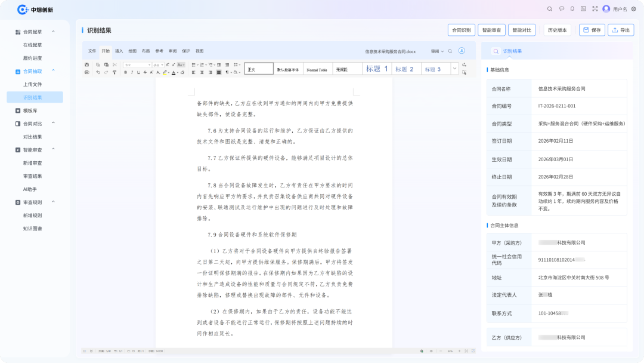Switch to the 审阅 ribbon tab
This screenshot has width=644, height=363.
(x=172, y=51)
